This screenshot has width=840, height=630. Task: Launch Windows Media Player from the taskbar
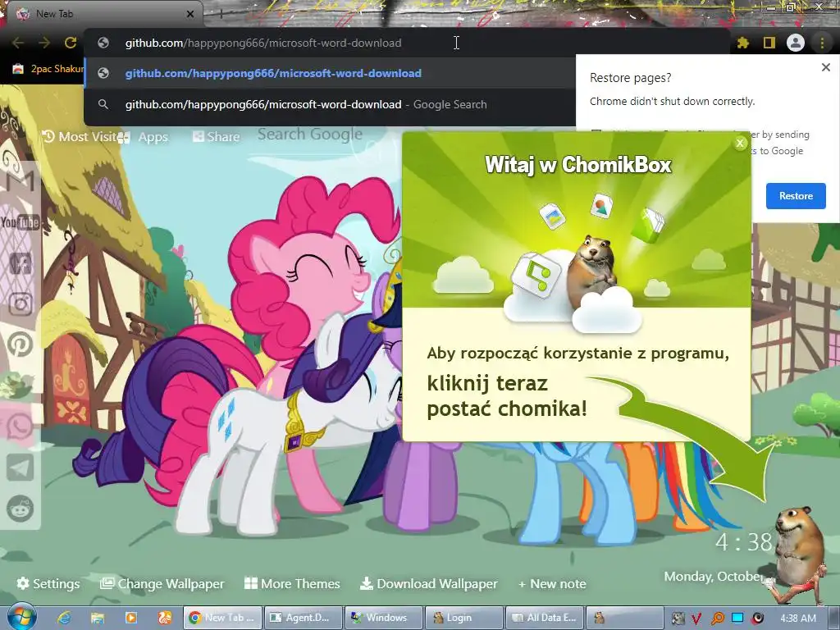[130, 618]
